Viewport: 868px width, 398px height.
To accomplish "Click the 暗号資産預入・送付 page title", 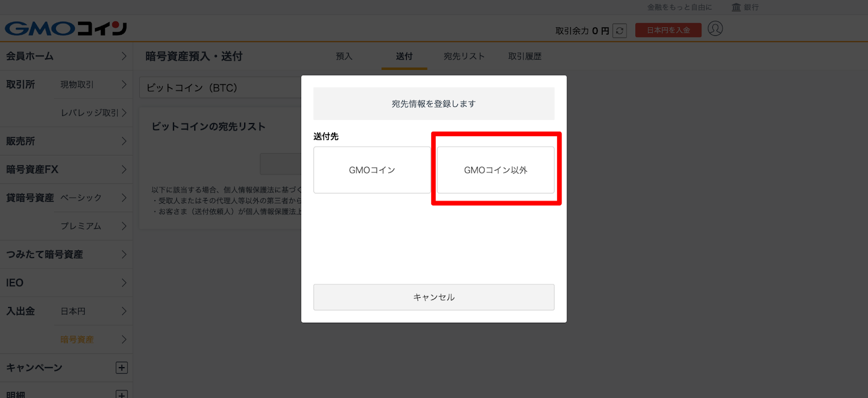I will (x=194, y=56).
